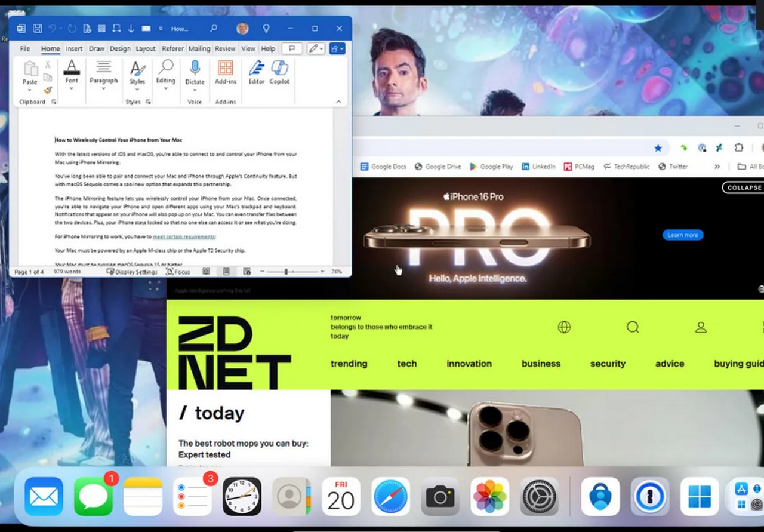Open the Add-ins button in the ribbon
The image size is (764, 532).
[226, 73]
